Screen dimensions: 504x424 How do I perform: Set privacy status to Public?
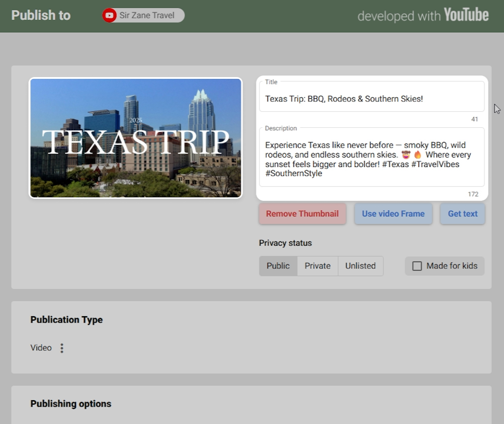click(278, 266)
